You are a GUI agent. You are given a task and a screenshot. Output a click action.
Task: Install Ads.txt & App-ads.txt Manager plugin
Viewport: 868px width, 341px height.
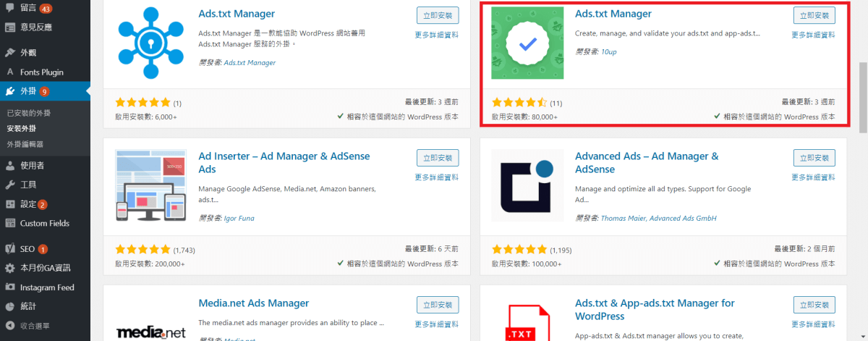pos(814,305)
